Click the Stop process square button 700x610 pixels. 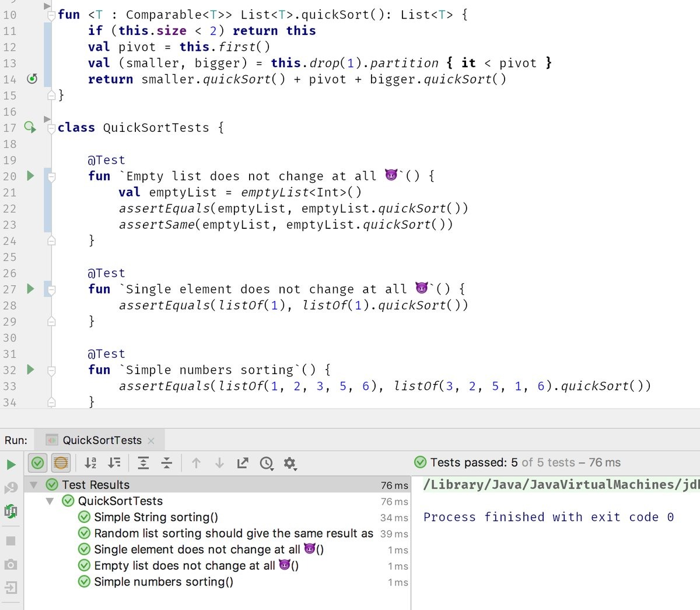coord(10,541)
